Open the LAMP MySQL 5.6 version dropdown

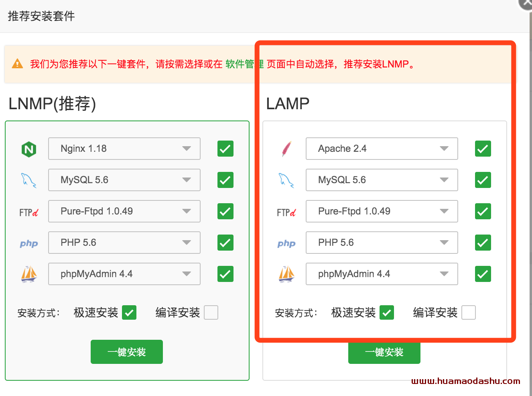tap(382, 180)
